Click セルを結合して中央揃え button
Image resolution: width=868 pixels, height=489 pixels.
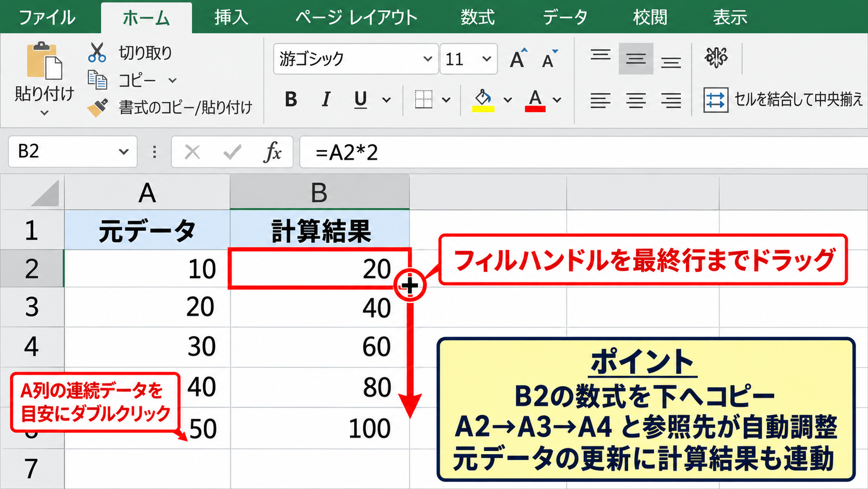(x=783, y=100)
